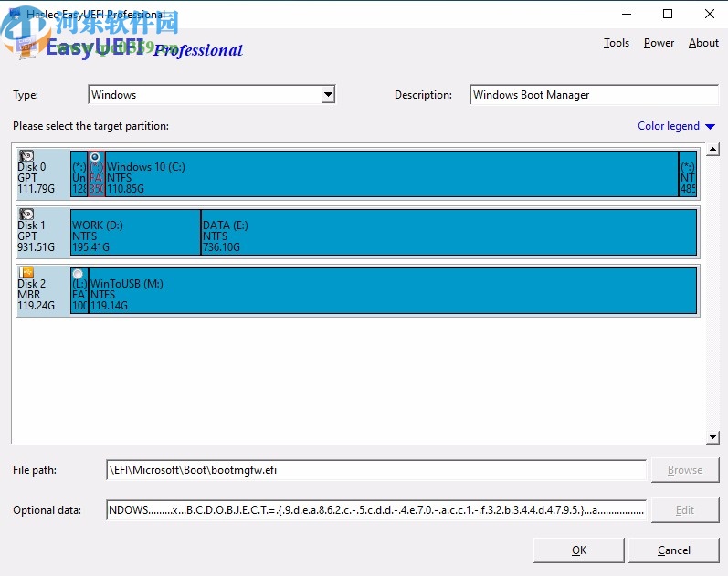
Task: Open the Power menu
Action: click(659, 43)
